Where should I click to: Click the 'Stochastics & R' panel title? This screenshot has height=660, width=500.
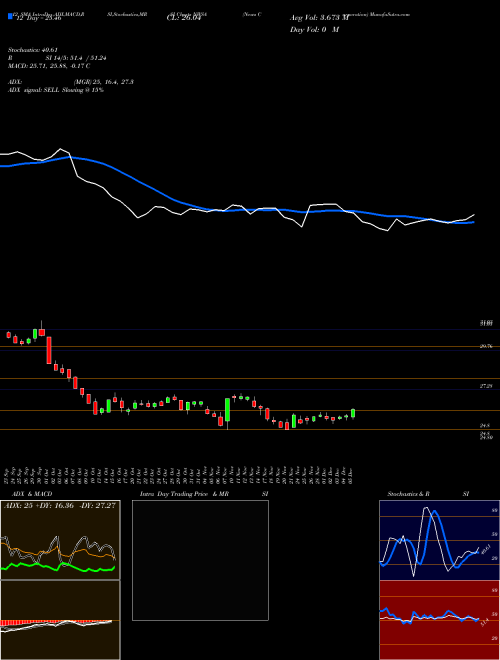tap(408, 494)
